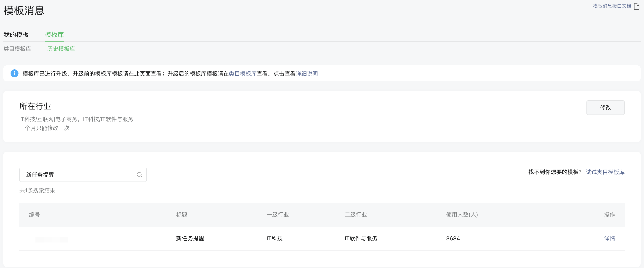Open 详情 for the 新任务提醒 template

[x=609, y=238]
